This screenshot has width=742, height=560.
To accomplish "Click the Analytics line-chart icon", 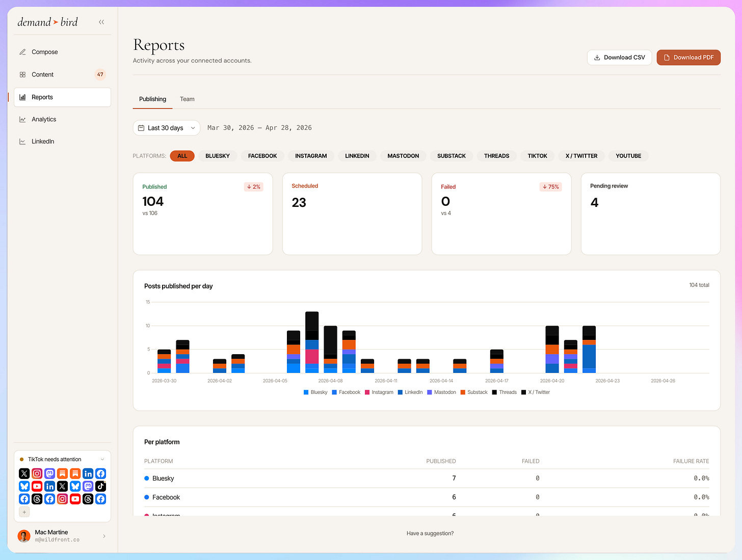I will tap(22, 119).
